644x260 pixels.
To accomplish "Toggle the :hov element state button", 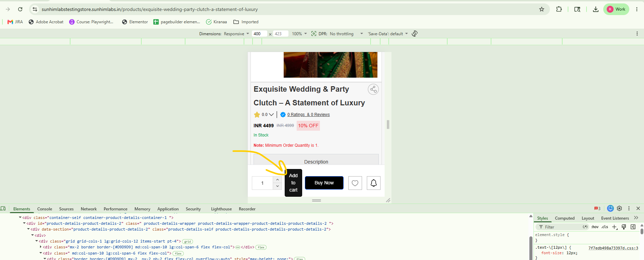I will pyautogui.click(x=595, y=227).
